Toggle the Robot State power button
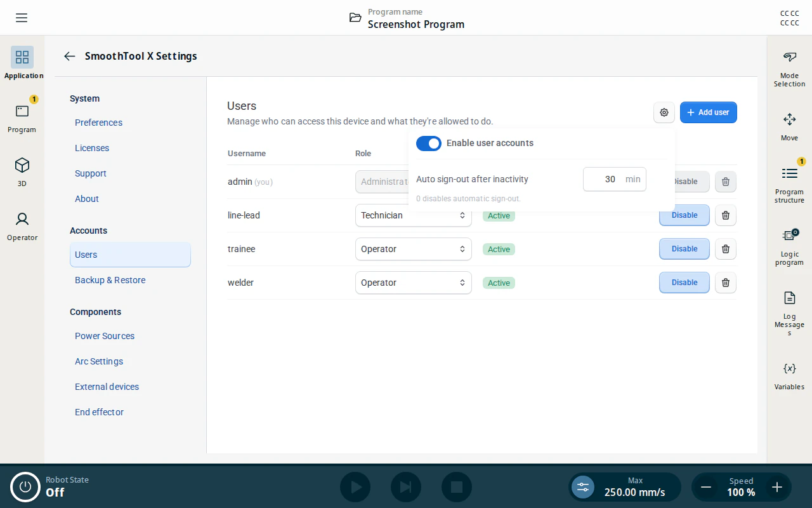812x508 pixels. click(x=25, y=487)
